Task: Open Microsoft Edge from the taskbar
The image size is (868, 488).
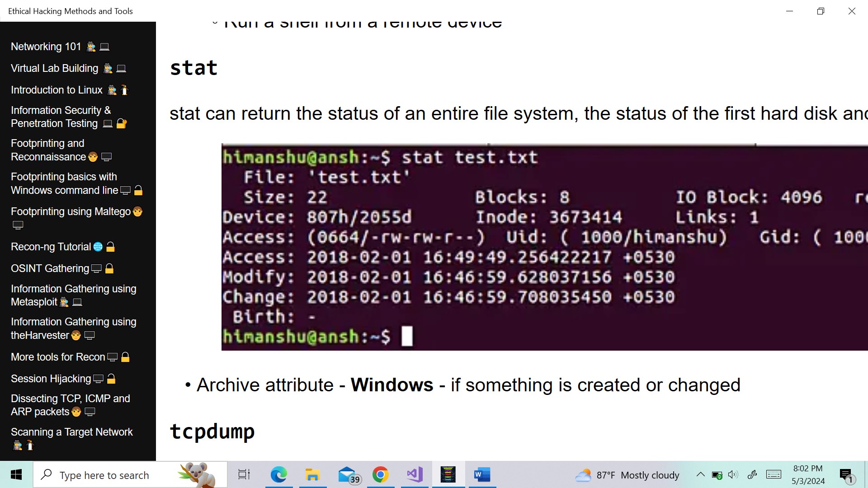Action: point(279,474)
